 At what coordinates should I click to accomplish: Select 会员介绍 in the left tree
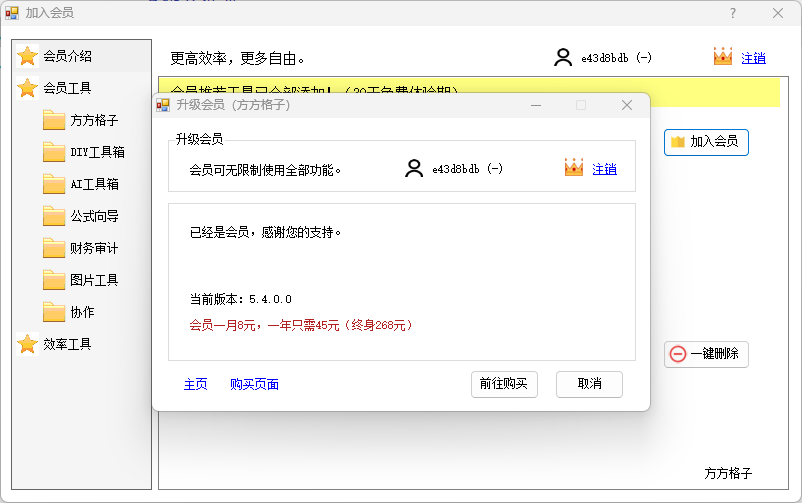coord(67,56)
